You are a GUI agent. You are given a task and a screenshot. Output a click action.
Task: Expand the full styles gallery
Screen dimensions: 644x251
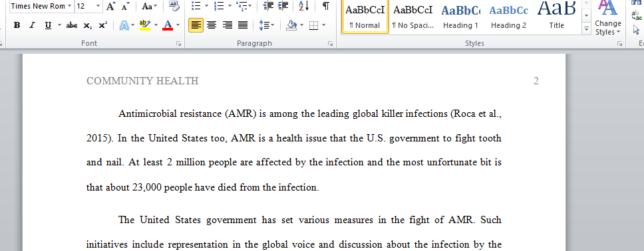[x=587, y=29]
